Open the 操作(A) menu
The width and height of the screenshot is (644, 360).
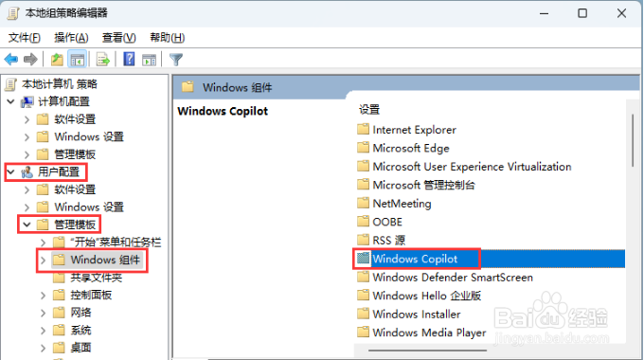(x=71, y=38)
